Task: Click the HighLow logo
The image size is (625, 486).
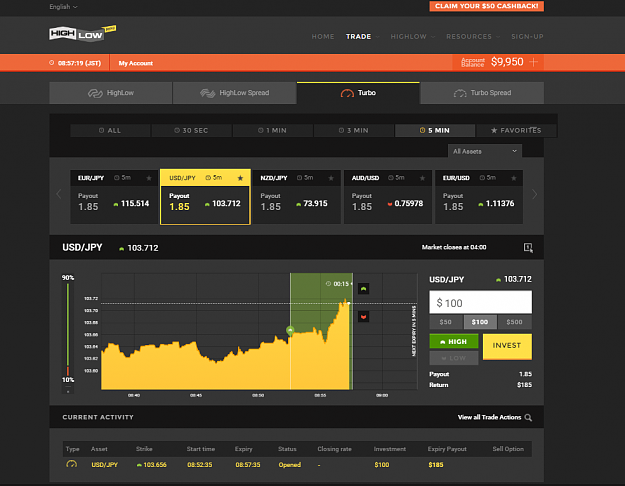Action: pos(82,33)
